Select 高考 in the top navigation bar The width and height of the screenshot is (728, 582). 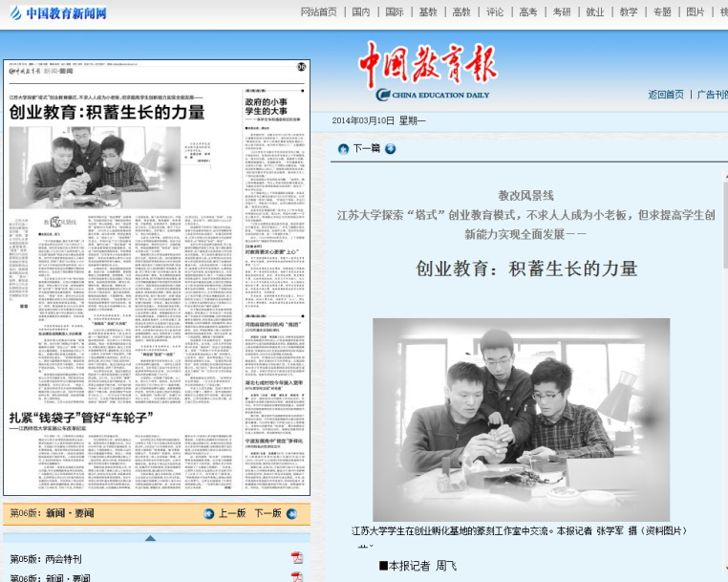527,12
